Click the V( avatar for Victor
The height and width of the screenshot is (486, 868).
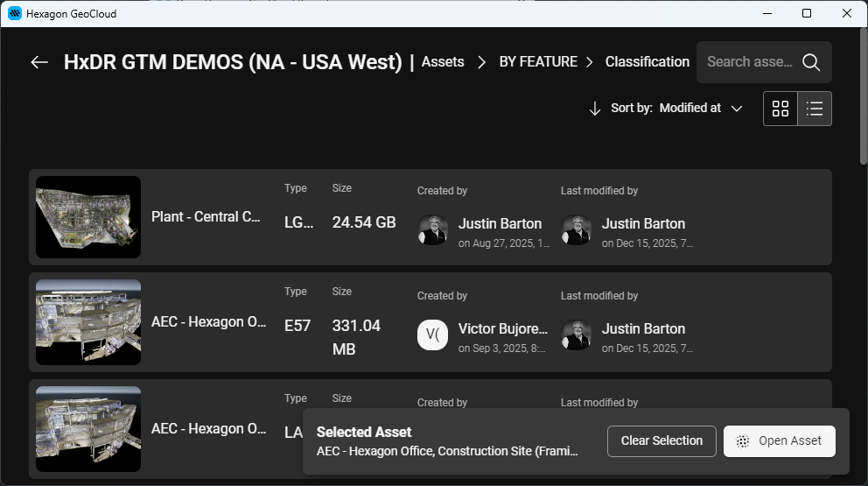click(432, 335)
